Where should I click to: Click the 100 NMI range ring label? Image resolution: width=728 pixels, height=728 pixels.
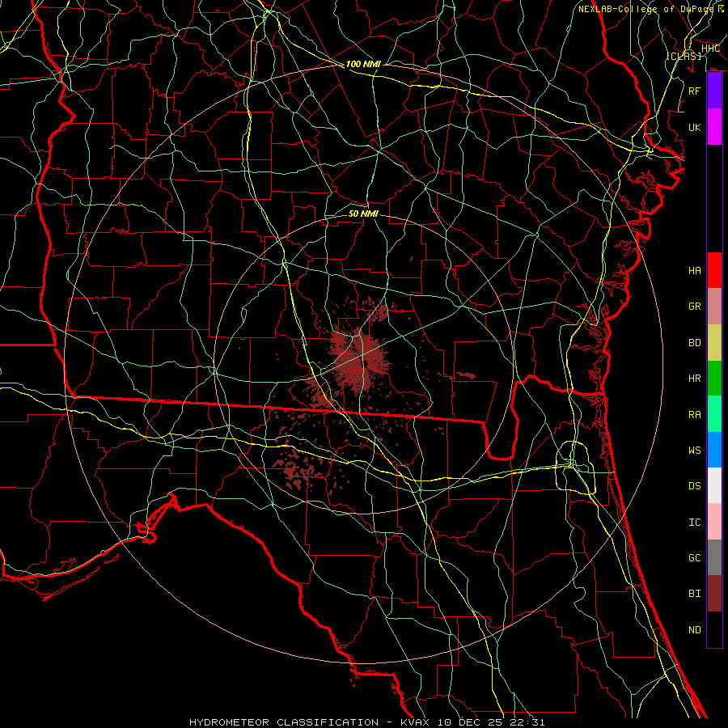pos(363,64)
